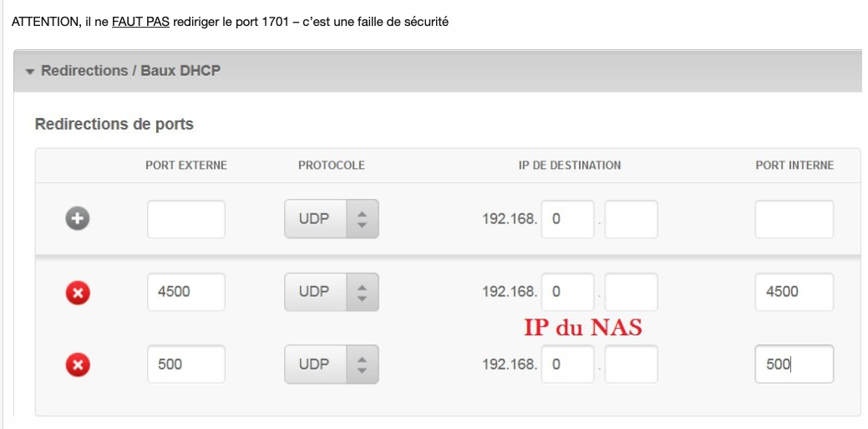Delete the port 4500 redirection rule
868x429 pixels.
78,292
